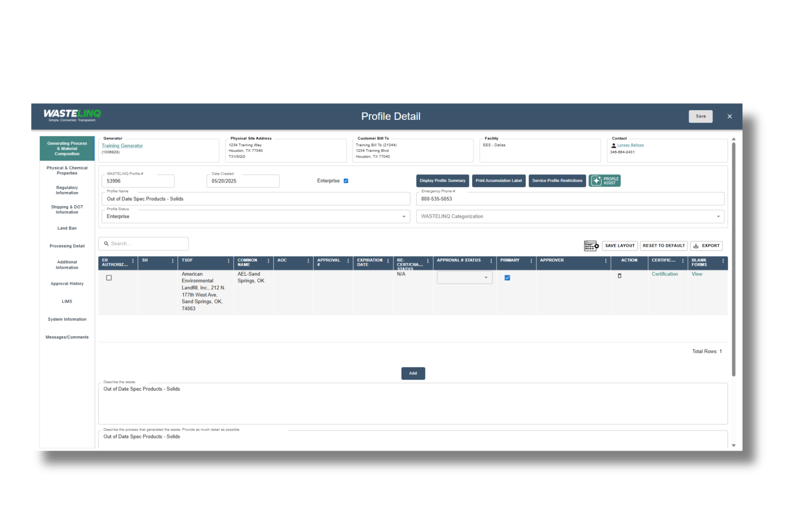This screenshot has height=532, width=798.
Task: Click the Profile Assist sparkle icon
Action: [x=596, y=180]
